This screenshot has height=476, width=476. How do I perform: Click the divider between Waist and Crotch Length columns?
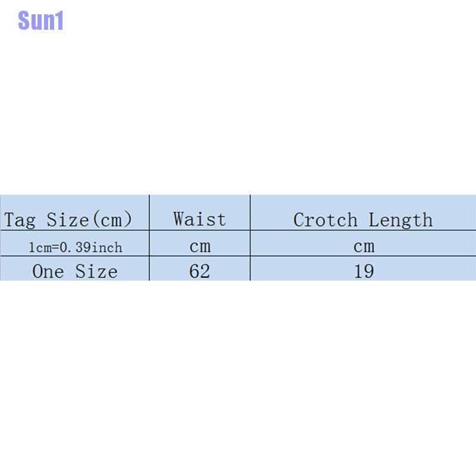[x=250, y=238]
